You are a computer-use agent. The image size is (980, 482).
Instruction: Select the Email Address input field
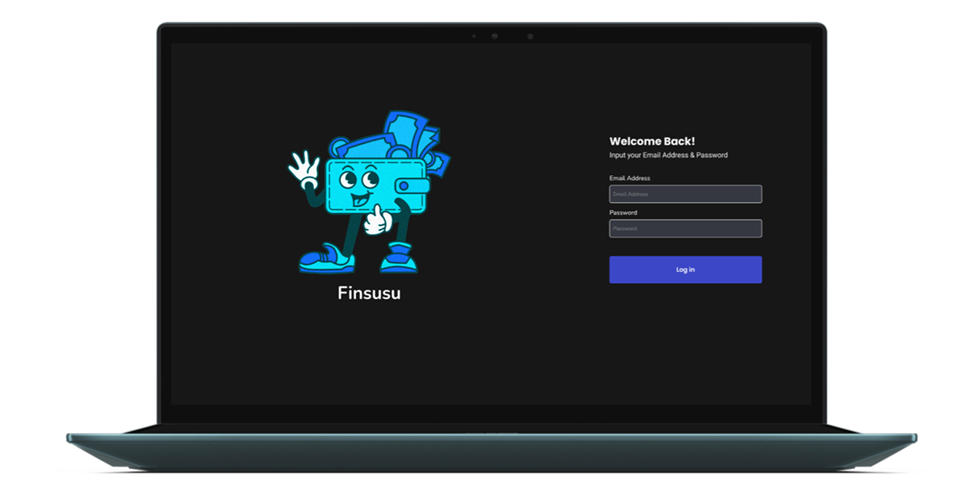[685, 194]
